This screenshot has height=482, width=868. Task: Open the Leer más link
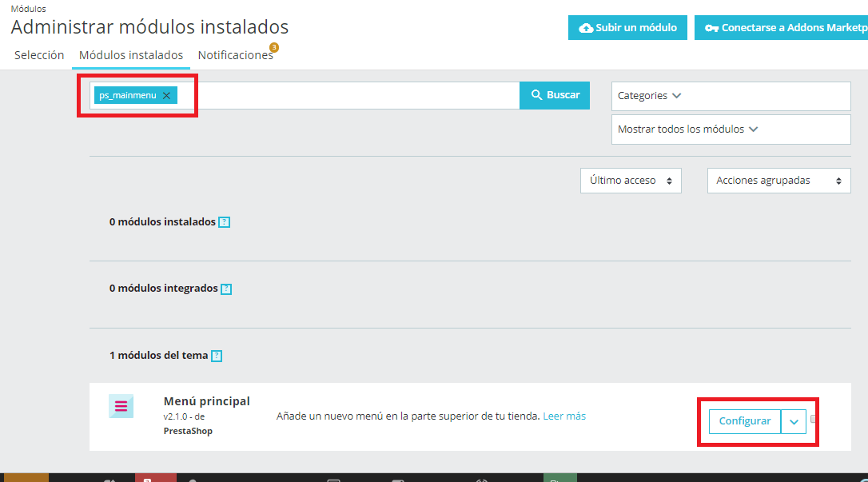click(564, 416)
